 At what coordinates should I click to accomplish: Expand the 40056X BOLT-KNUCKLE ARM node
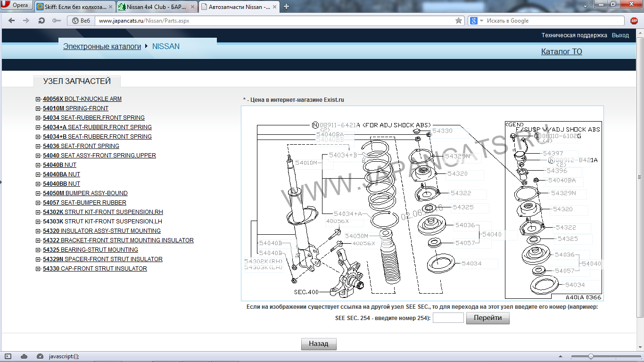tap(38, 99)
